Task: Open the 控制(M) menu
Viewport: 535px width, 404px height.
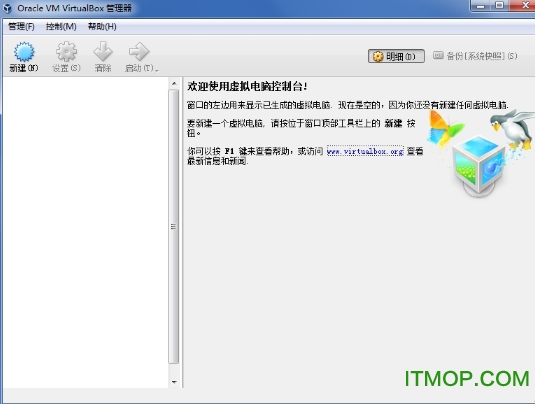Action: pos(61,27)
